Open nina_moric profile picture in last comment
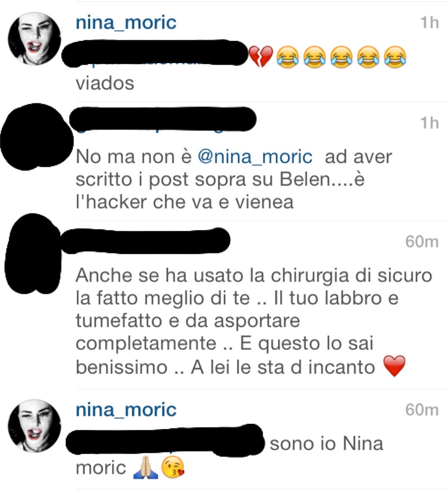Viewport: 448px width, 493px height. 34,426
